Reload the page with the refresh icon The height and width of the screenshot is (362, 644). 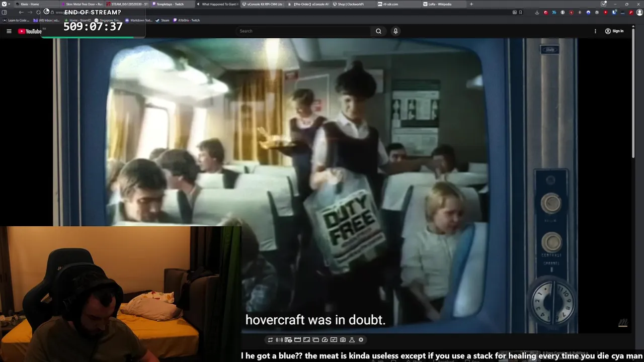38,12
